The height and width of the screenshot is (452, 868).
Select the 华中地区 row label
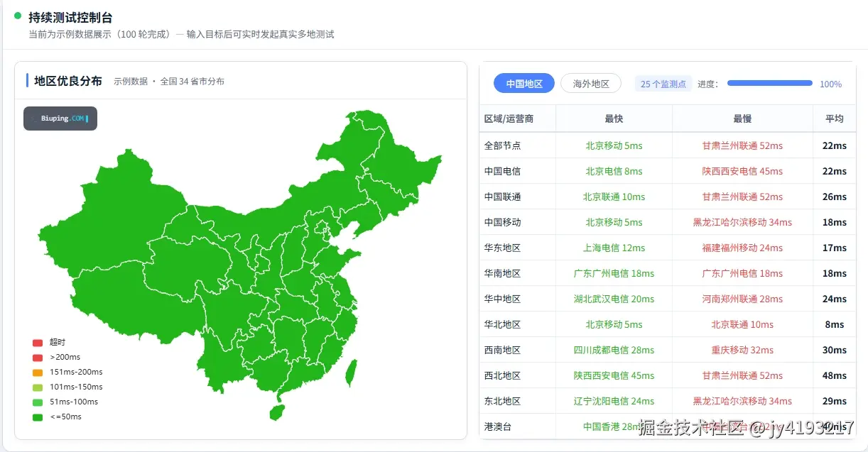pos(502,299)
